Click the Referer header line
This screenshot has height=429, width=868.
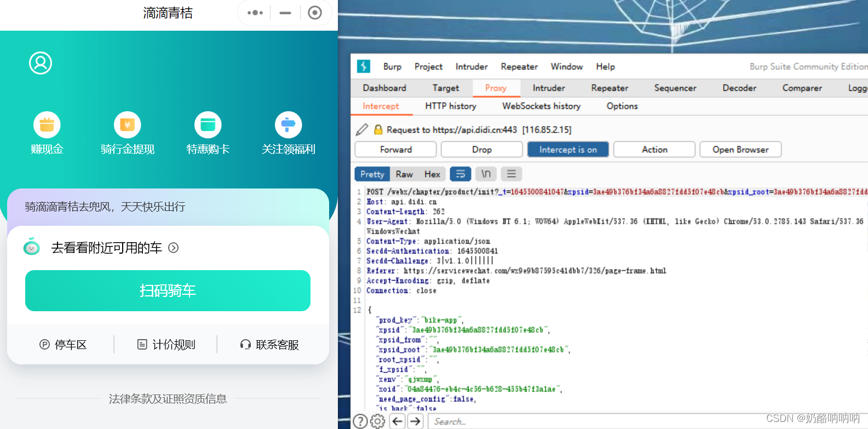pos(516,271)
